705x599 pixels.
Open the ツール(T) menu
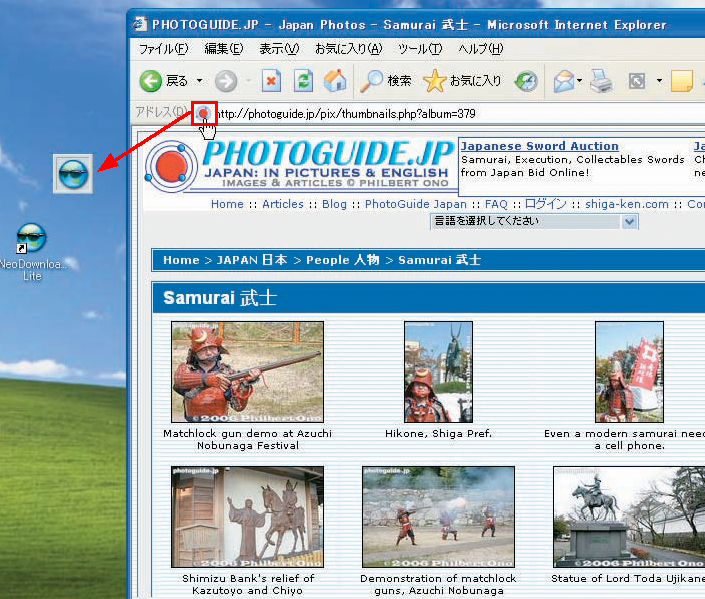pos(420,49)
